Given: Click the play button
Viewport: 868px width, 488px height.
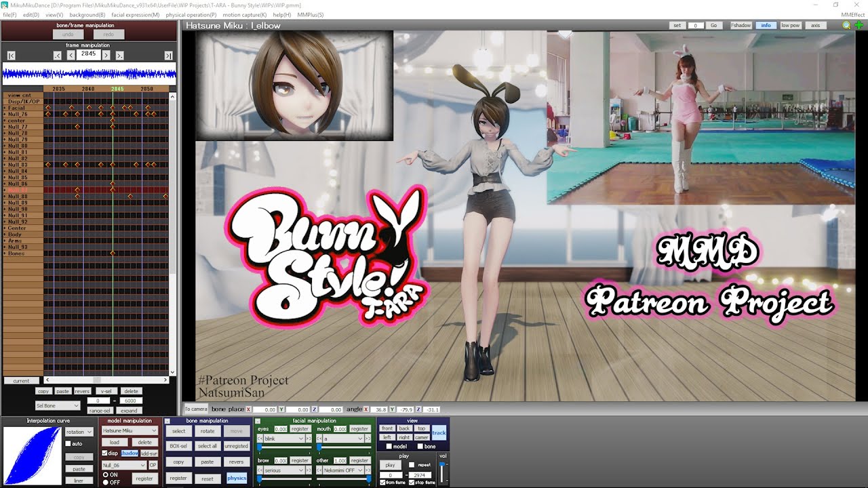Looking at the screenshot, I should [x=390, y=465].
